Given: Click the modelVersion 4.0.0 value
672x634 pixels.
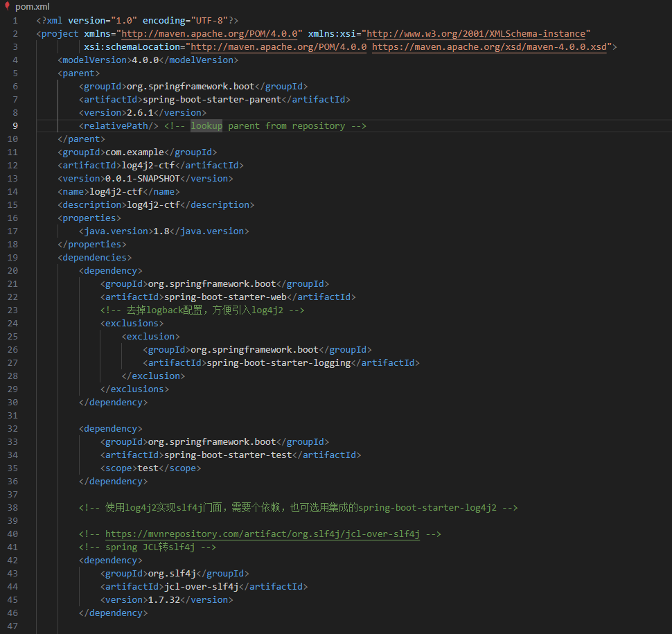Looking at the screenshot, I should [x=145, y=60].
